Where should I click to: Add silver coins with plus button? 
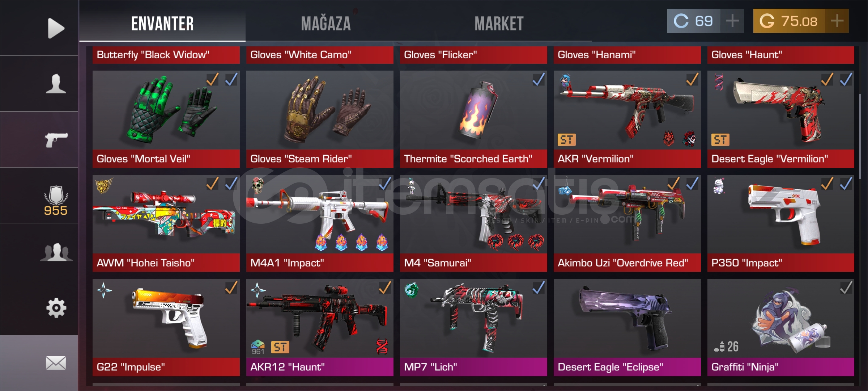tap(732, 21)
